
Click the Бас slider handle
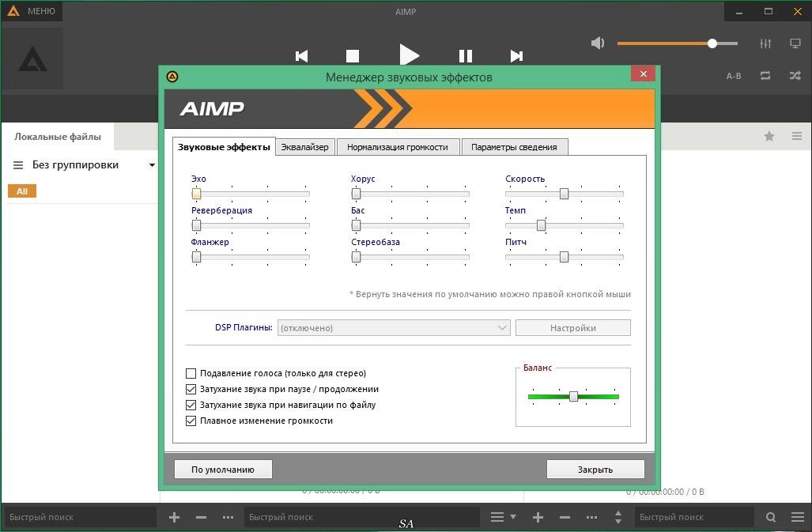coord(357,225)
